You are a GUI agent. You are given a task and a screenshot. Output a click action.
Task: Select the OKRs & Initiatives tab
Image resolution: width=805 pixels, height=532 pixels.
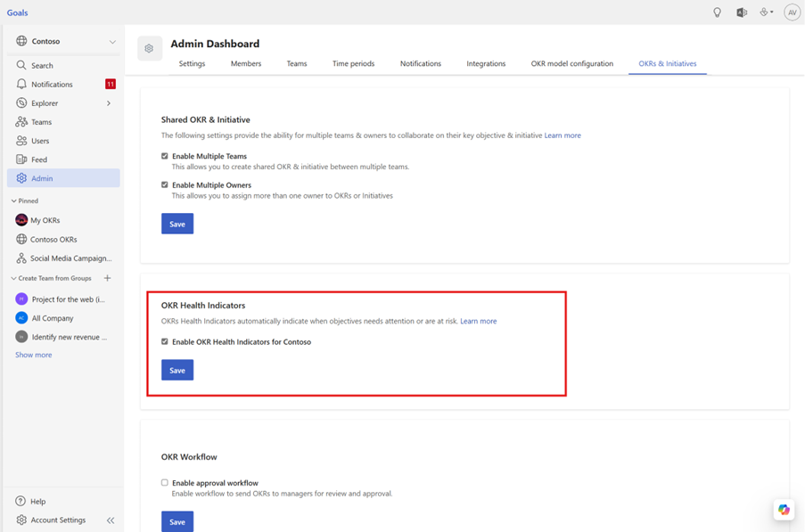pos(668,63)
